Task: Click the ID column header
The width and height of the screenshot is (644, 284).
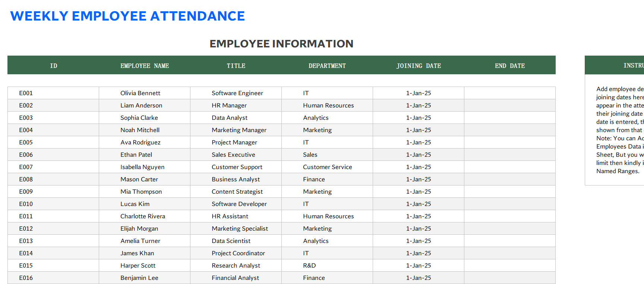Action: pos(53,66)
